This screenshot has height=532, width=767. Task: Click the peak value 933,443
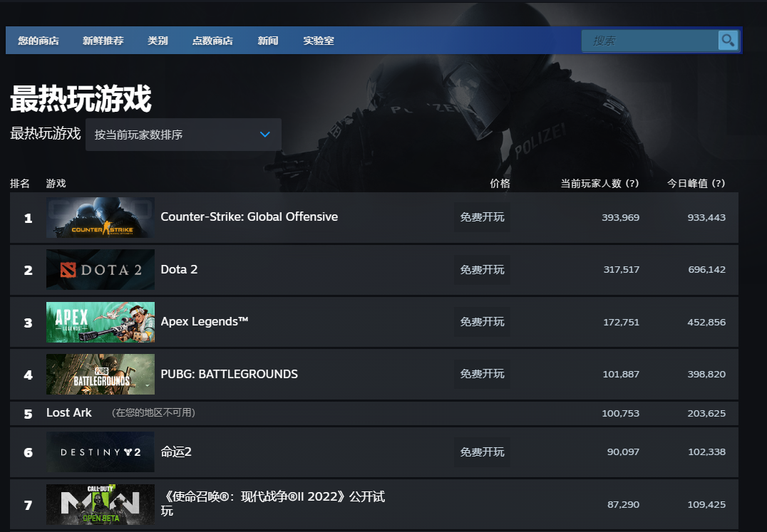point(706,217)
